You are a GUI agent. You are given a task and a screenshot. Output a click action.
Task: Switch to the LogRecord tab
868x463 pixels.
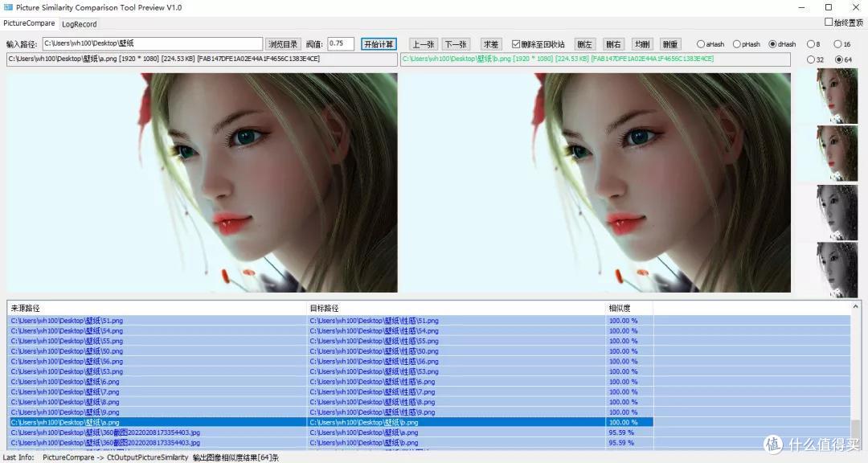(x=79, y=24)
